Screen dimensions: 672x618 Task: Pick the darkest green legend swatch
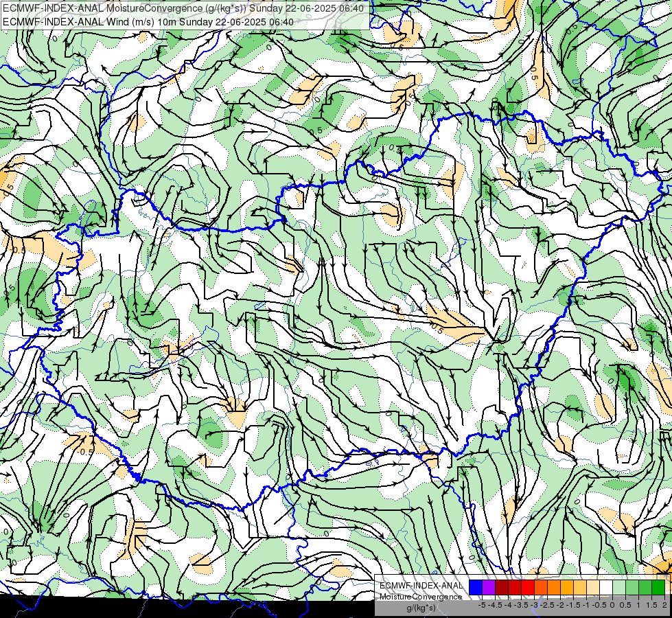(x=658, y=587)
